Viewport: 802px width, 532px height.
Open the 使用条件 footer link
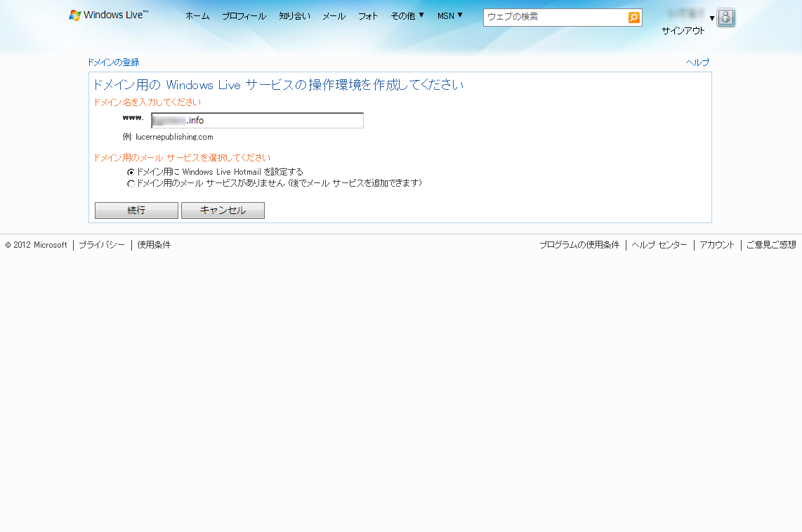tap(154, 245)
